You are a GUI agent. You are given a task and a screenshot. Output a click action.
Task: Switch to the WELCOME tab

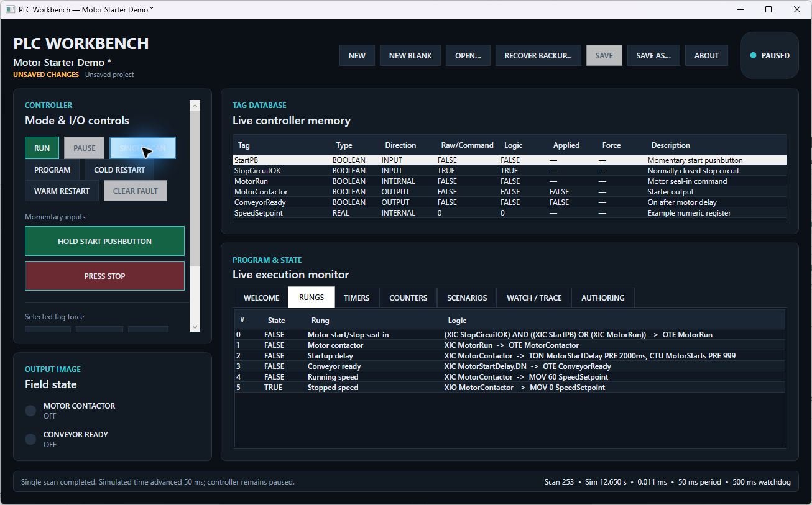pyautogui.click(x=261, y=298)
